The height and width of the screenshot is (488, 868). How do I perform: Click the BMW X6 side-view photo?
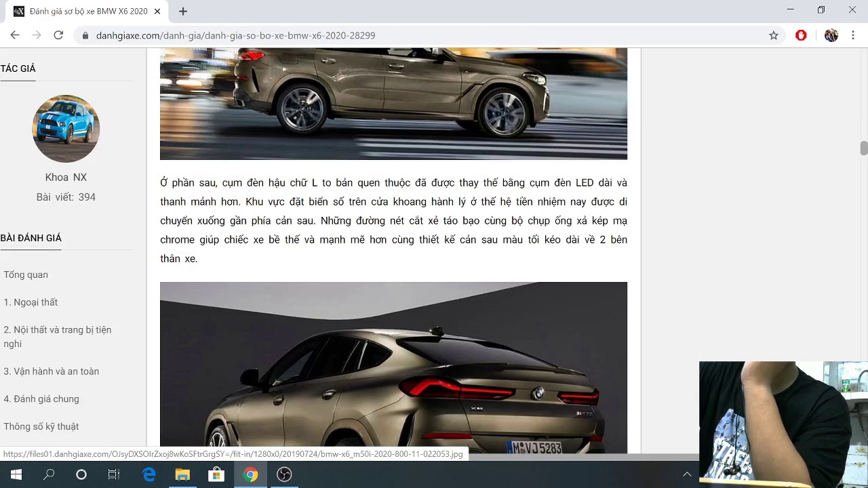point(393,104)
